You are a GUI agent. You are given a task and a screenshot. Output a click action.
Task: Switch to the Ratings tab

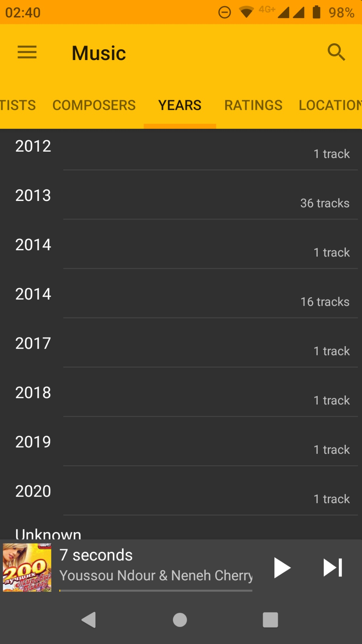click(253, 105)
